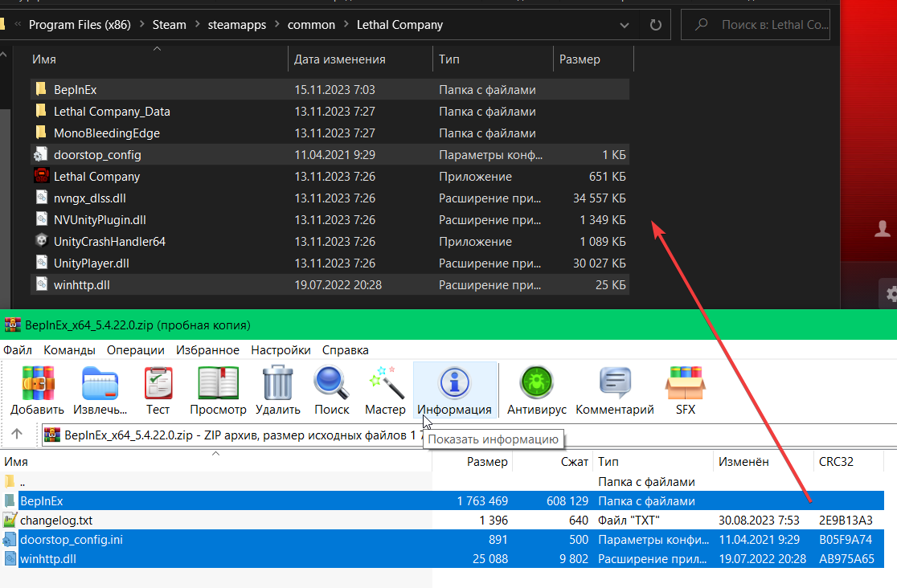Click the changelog.txt file icon in WinRAR
The image size is (897, 588).
[10, 520]
